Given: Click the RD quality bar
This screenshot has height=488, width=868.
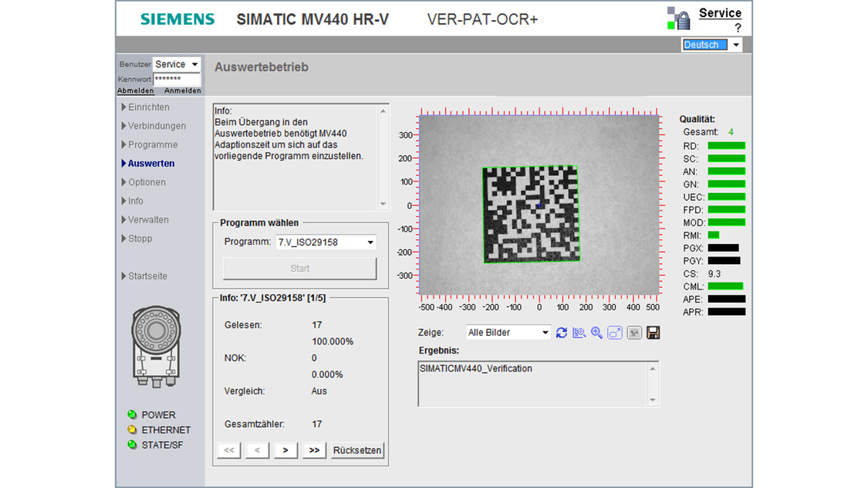Looking at the screenshot, I should point(727,146).
